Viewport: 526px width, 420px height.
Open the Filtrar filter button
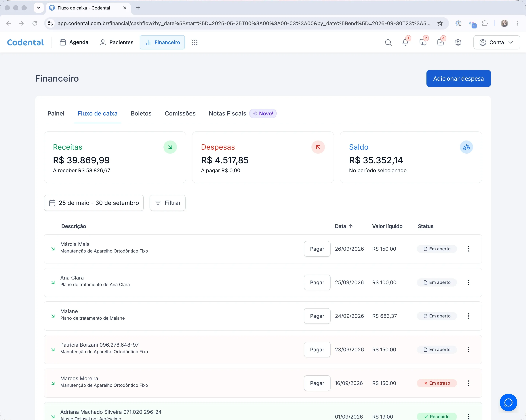pyautogui.click(x=167, y=203)
